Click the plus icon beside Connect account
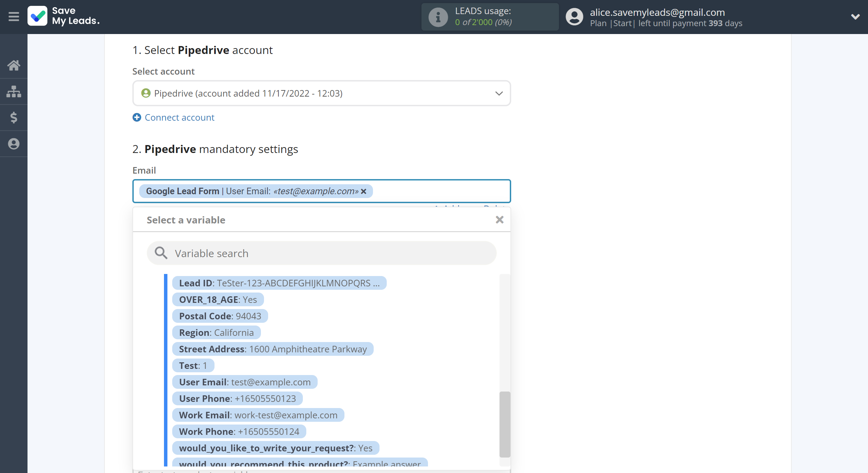 [x=137, y=118]
